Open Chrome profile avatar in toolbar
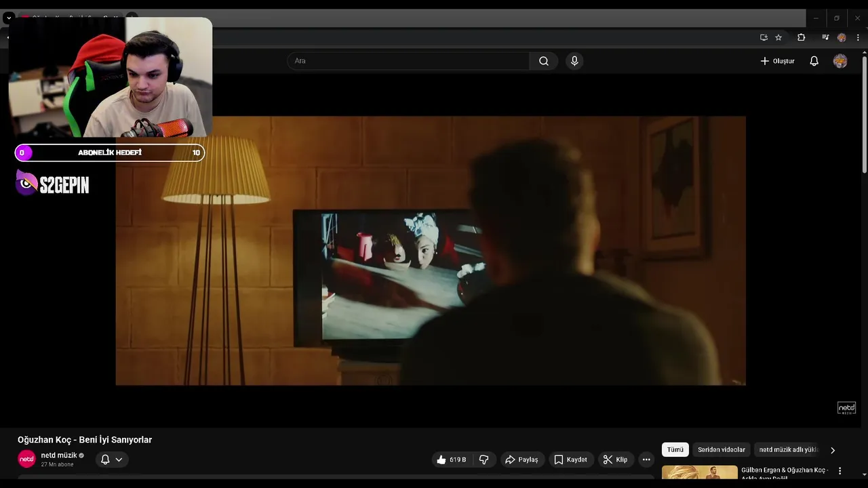Image resolution: width=868 pixels, height=488 pixels. click(x=842, y=37)
